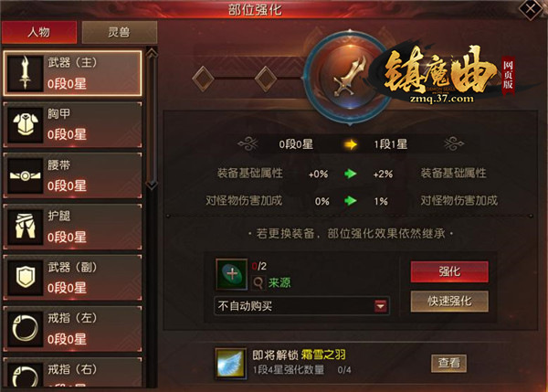
Task: Select the 戒指（左） ring icon
Action: coord(26,329)
